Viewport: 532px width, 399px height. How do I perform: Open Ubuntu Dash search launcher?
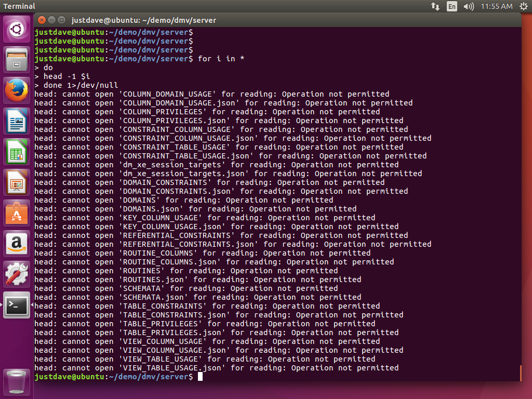point(17,29)
